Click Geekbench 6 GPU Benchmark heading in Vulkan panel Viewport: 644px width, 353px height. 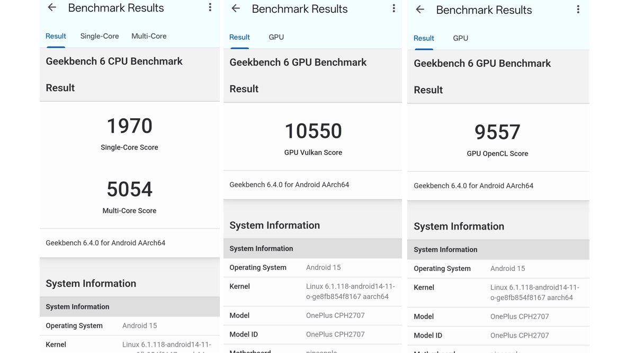click(x=298, y=63)
